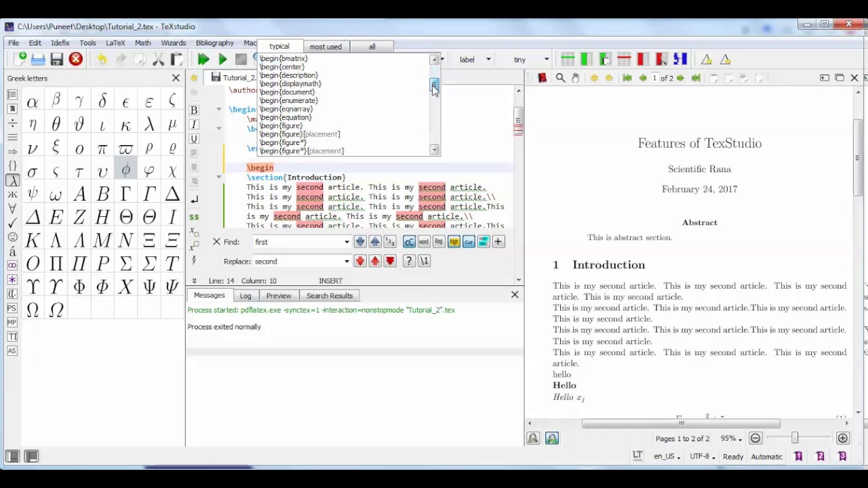Screen dimensions: 868x488
Task: Toggle escape sequences in replace field
Action: [425, 261]
